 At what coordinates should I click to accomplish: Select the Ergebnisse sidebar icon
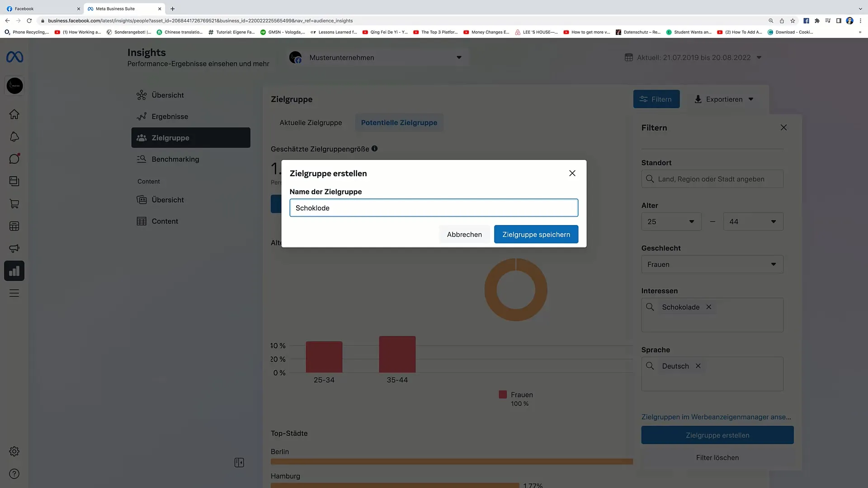[142, 116]
